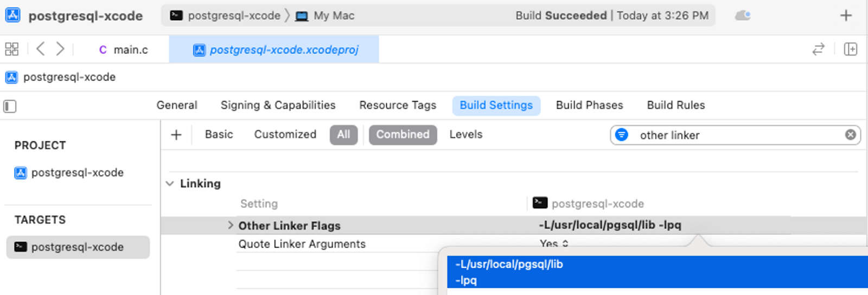
Task: Open the main.c editor tab
Action: click(x=123, y=49)
